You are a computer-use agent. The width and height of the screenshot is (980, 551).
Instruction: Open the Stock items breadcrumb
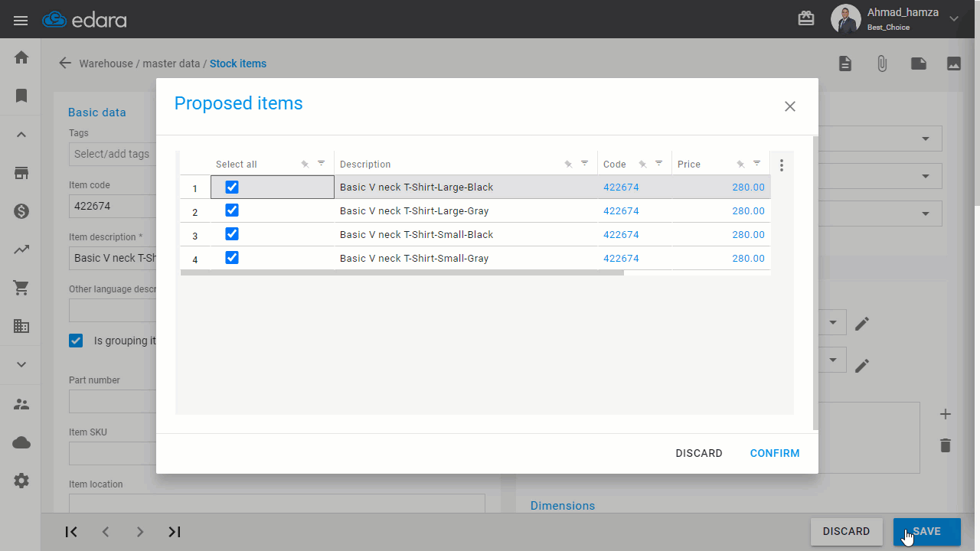point(238,64)
